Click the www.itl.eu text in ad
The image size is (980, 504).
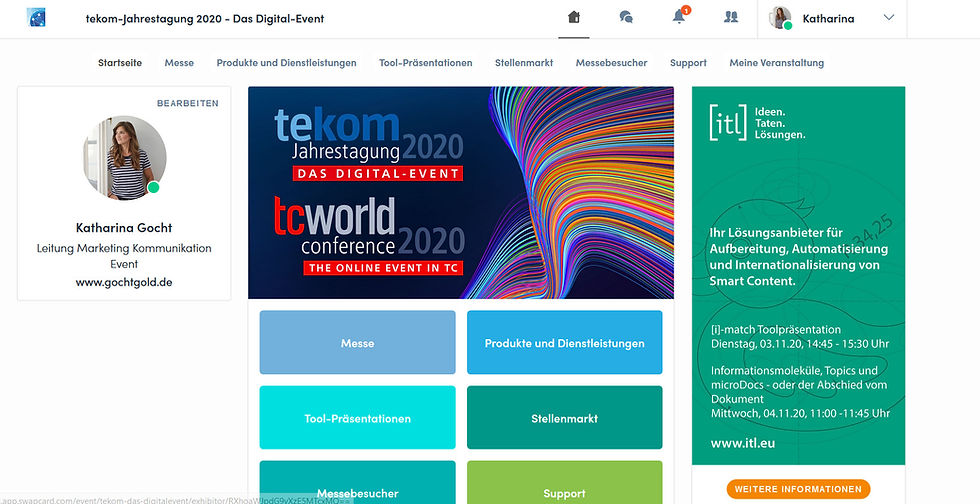pyautogui.click(x=742, y=443)
